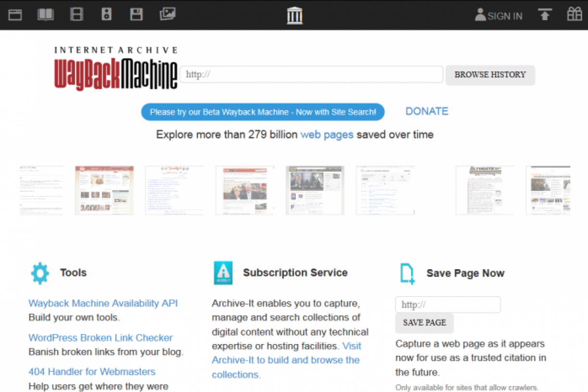Viewport: 588px width, 392px height.
Task: Click the BROWSE HISTORY button
Action: point(490,75)
